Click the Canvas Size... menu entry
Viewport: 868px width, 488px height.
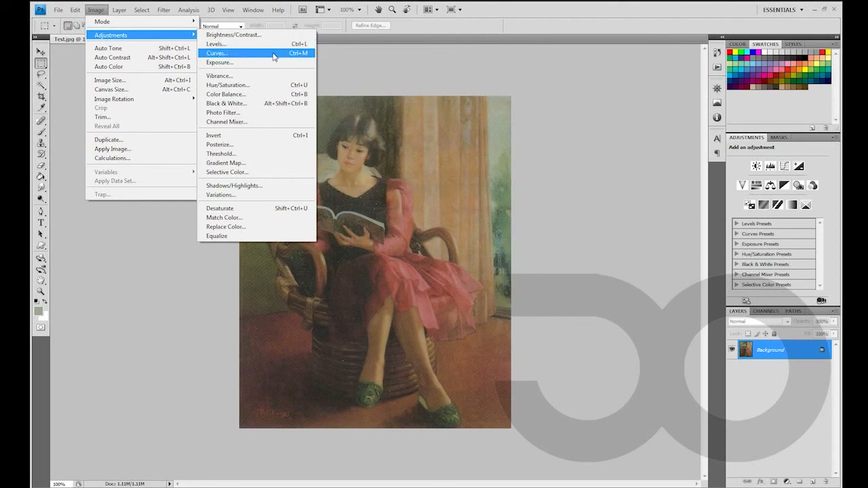(142, 89)
